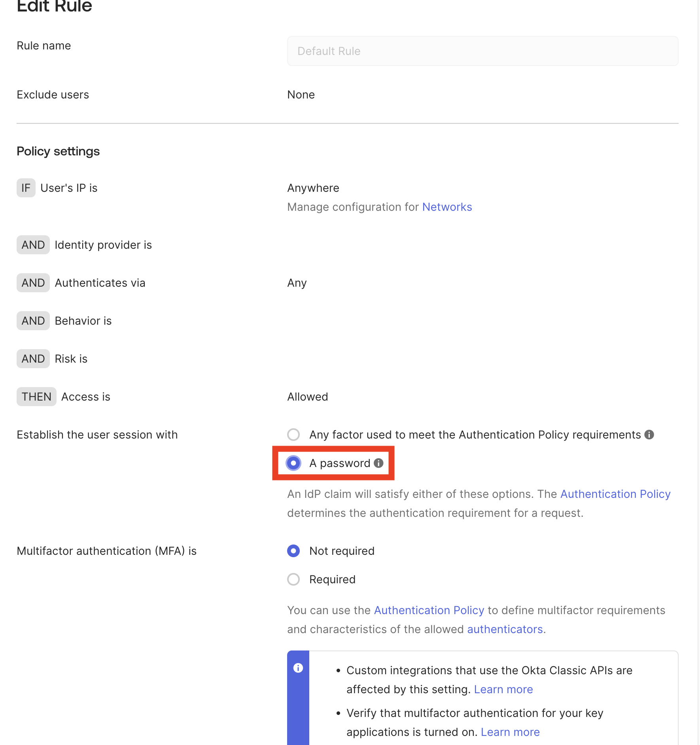Screen dimensions: 700x745
Task: Open the Networks configuration link
Action: tap(447, 207)
